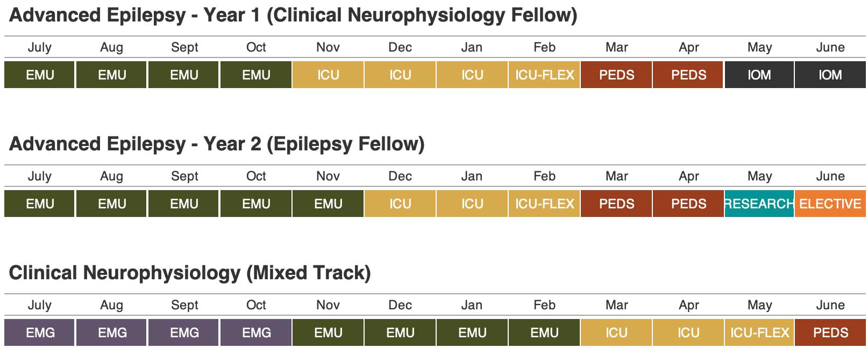Select the April PEDS block in Year 2
868x348 pixels.
tap(688, 204)
